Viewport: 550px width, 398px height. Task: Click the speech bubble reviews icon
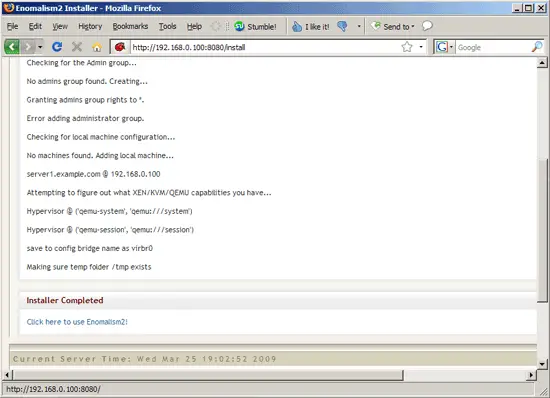[427, 26]
